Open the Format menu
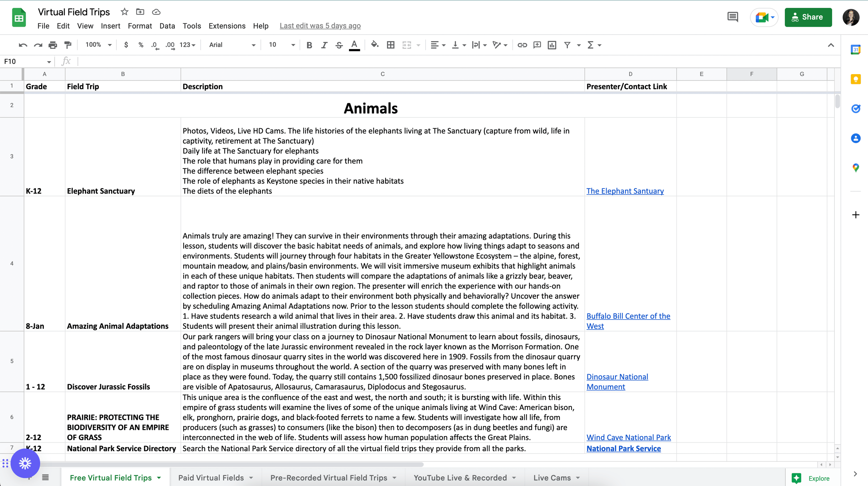The image size is (868, 486). pyautogui.click(x=140, y=26)
